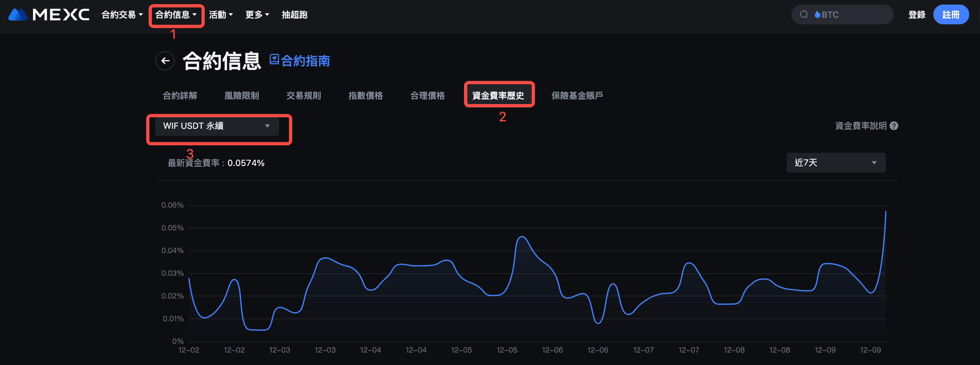Open the 合約交易 dropdown menu
The image size is (980, 365).
tap(122, 15)
